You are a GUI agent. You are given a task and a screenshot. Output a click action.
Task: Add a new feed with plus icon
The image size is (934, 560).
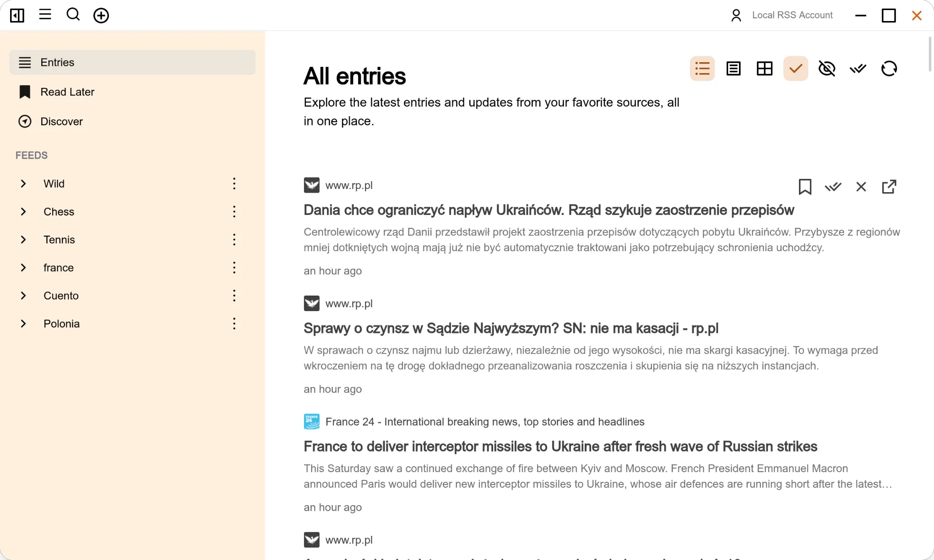(101, 15)
